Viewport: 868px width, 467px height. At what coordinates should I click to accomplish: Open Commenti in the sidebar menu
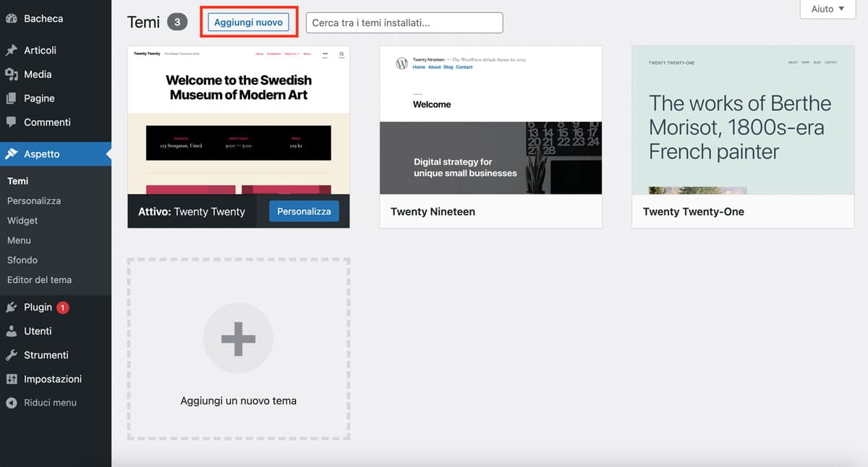click(56, 122)
